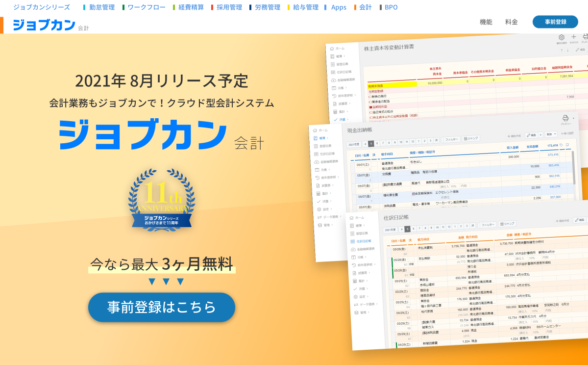
Task: Click 金融機関連携 cloud icon in 株主資本等変動計算書 sidebar
Action: 333,80
